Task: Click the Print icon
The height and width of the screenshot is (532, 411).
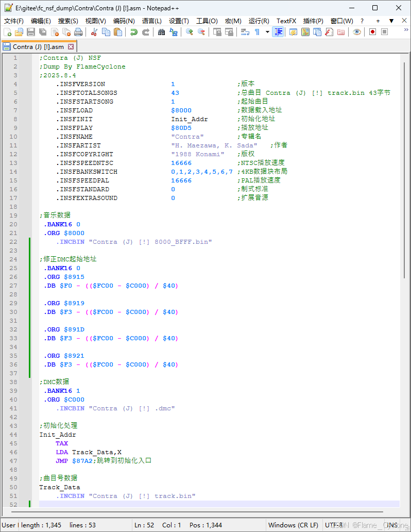Action: (x=78, y=32)
